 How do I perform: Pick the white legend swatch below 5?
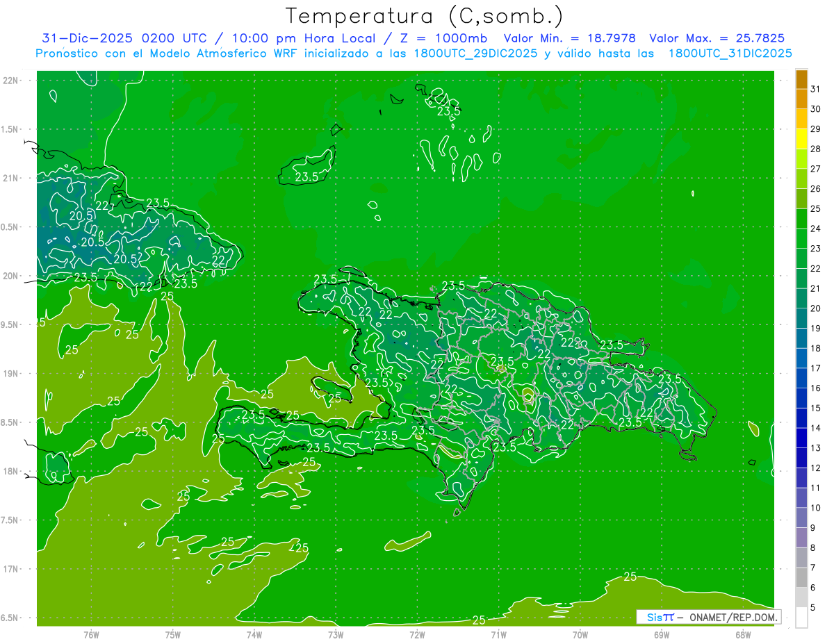point(801,618)
